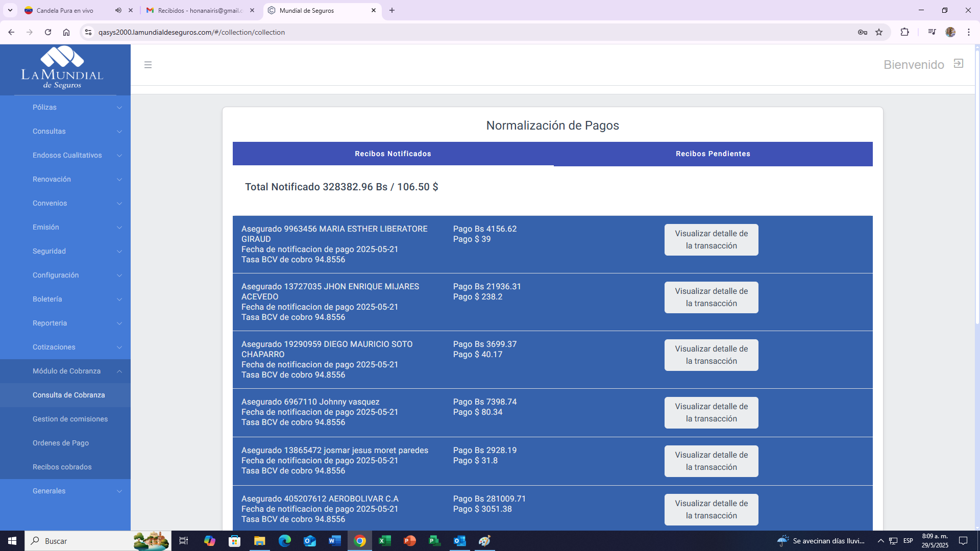This screenshot has width=980, height=551.
Task: Reload the current page
Action: (48, 32)
